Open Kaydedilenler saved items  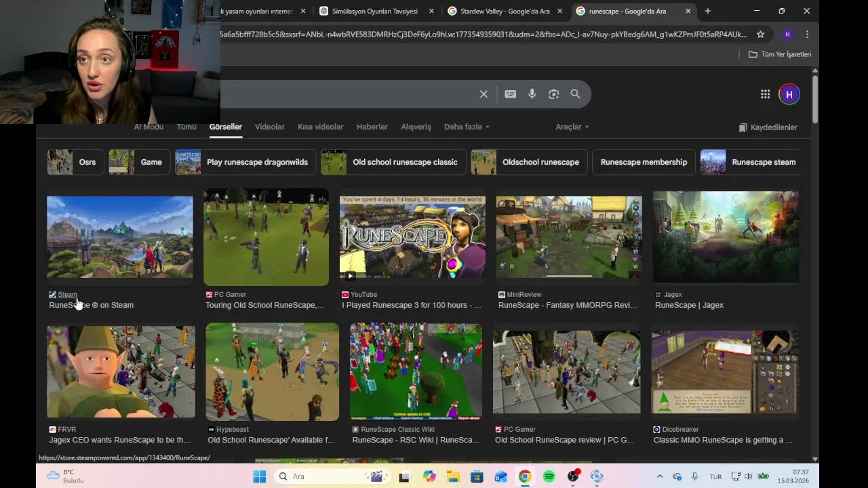point(768,127)
